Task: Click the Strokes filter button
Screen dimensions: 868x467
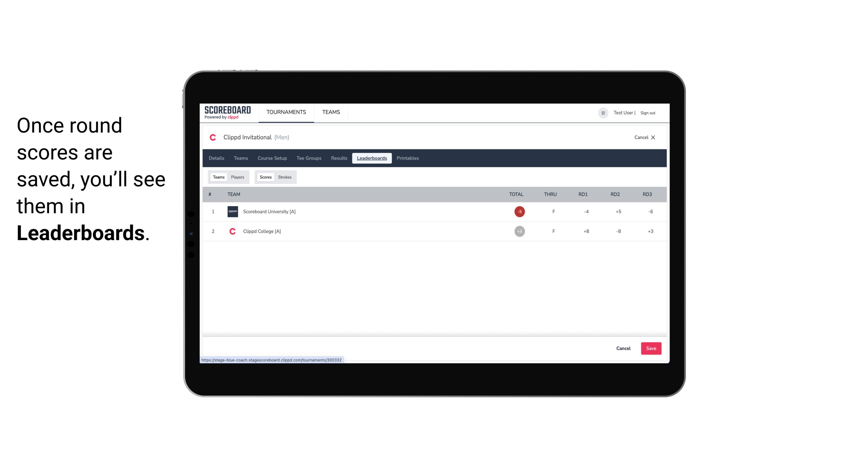Action: click(285, 177)
